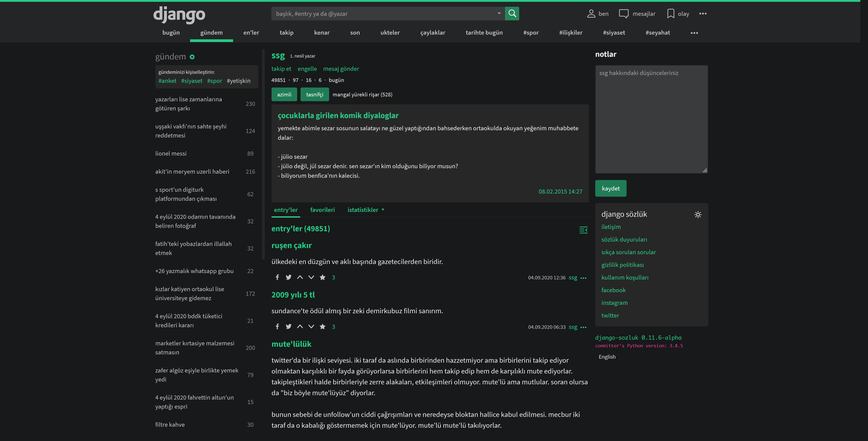Switch to the favorileri tab
This screenshot has height=441, width=868.
322,210
